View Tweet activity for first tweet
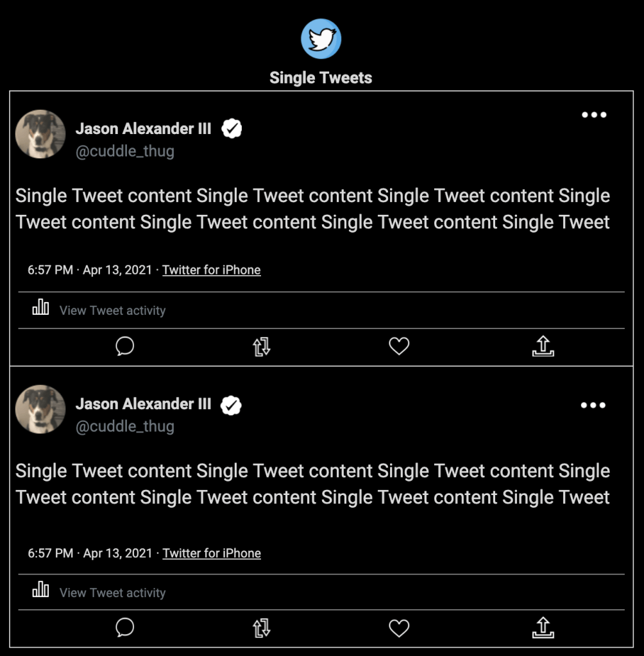The height and width of the screenshot is (656, 644). point(112,310)
